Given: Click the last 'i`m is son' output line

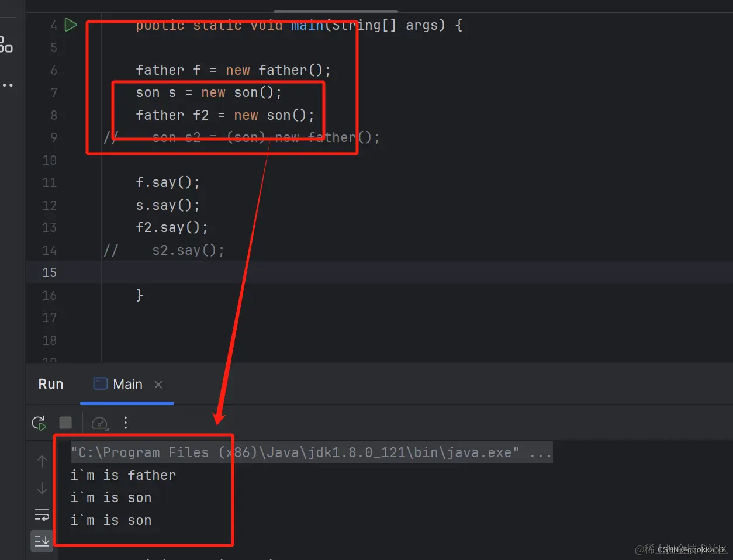Looking at the screenshot, I should click(x=111, y=520).
